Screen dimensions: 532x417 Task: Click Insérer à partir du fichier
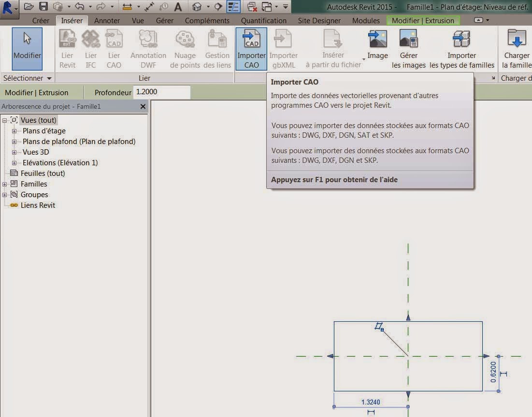point(333,48)
